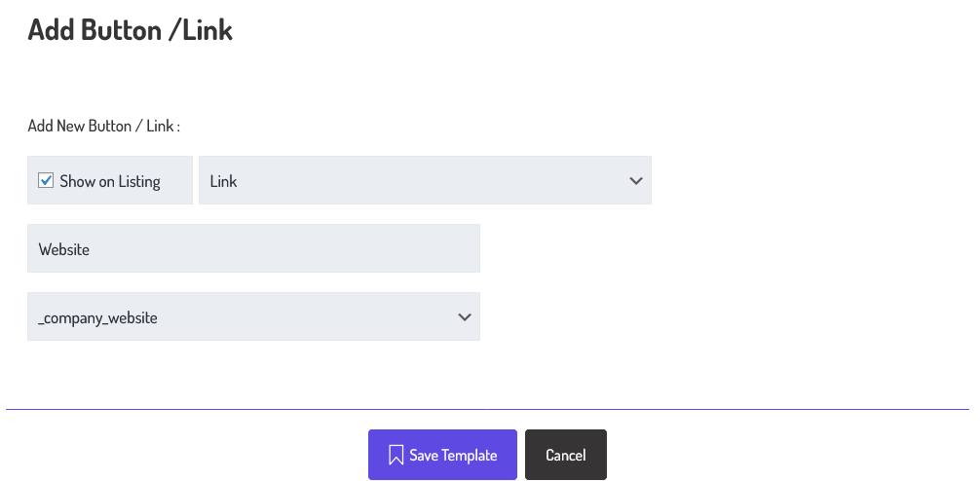The image size is (980, 481).
Task: Open the Link type dropdown
Action: click(x=425, y=180)
